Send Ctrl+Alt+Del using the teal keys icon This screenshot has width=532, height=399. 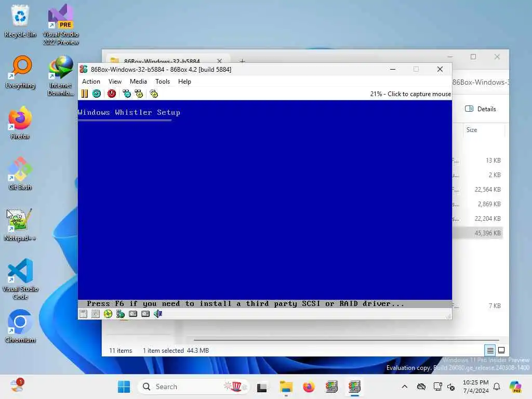[127, 94]
